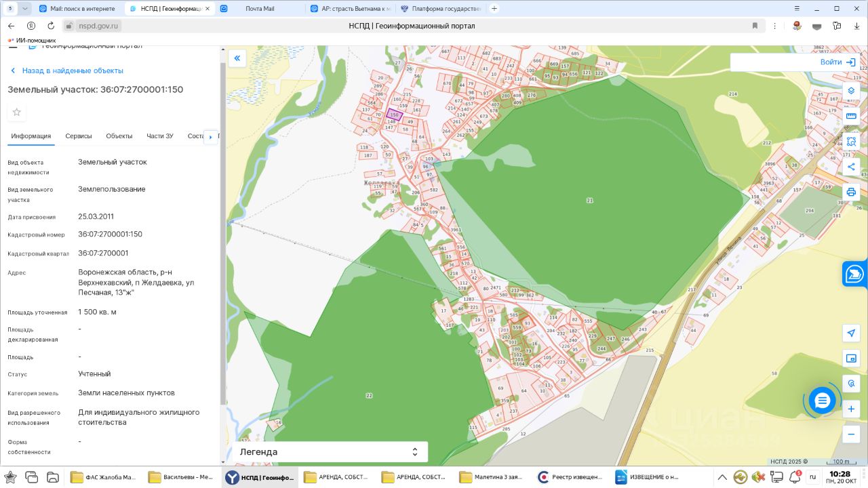Collapse the left information sidebar

237,58
